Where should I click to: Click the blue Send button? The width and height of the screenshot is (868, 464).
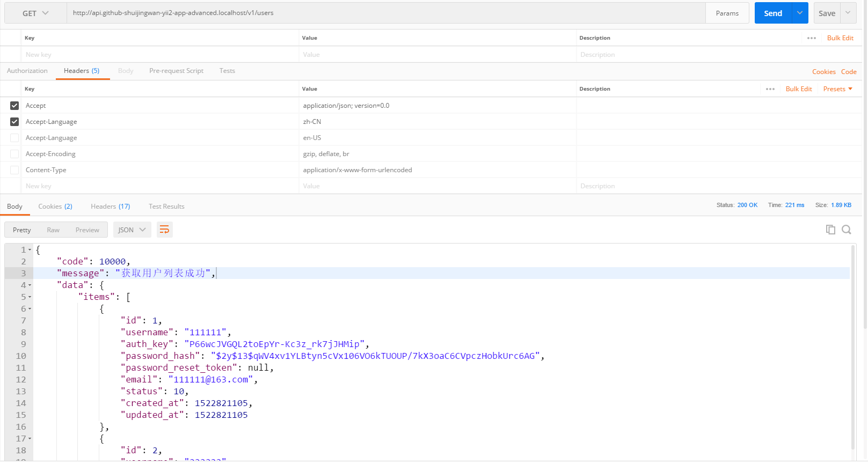773,13
